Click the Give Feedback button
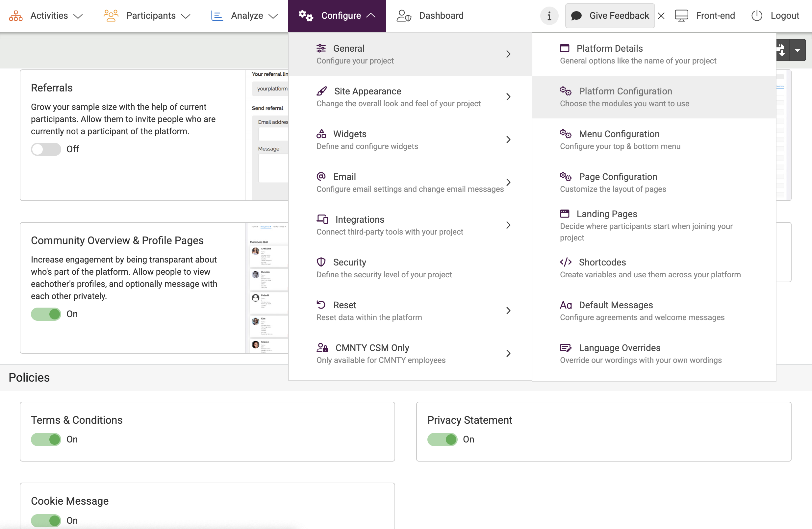This screenshot has height=529, width=812. click(610, 16)
